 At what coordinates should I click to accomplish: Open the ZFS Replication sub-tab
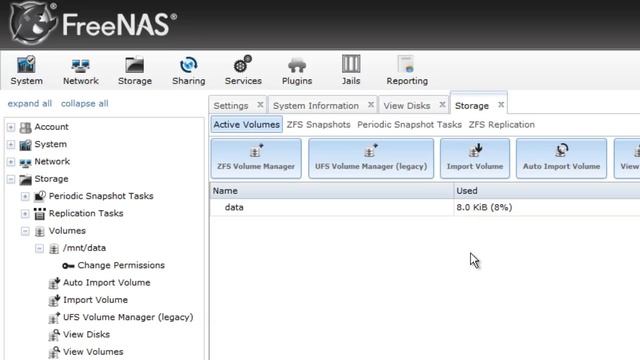[502, 124]
